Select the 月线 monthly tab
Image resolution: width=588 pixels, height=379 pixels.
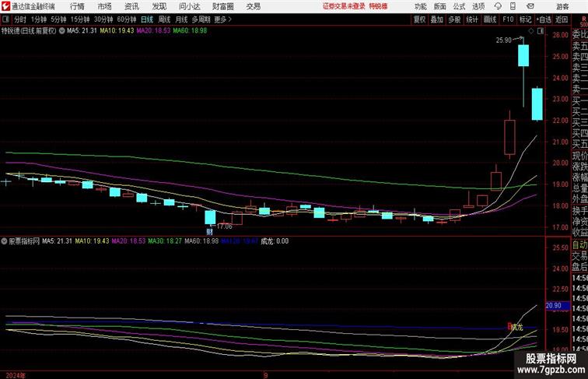(181, 19)
